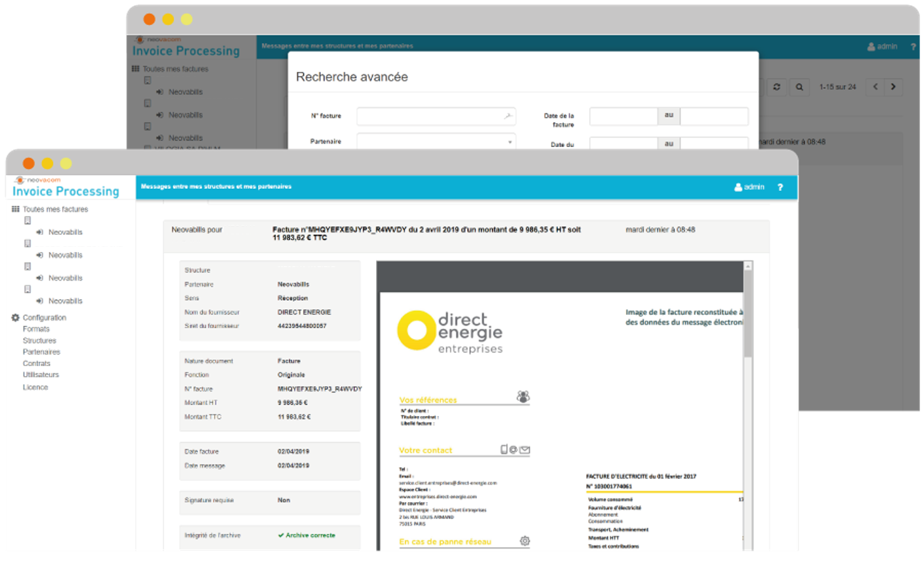This screenshot has height=565, width=924.
Task: Open the admin user menu in the front window
Action: point(749,187)
